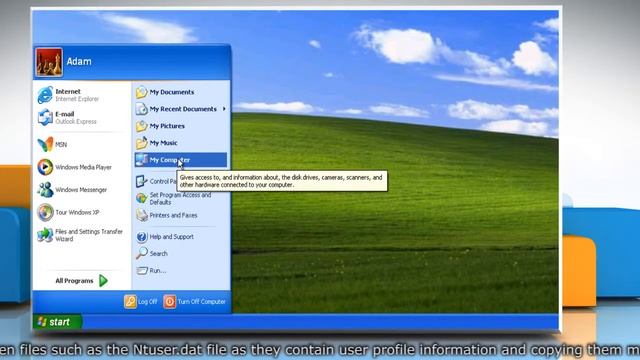Click the Files and Settings Transfer Wizard label
The width and height of the screenshot is (640, 360).
(89, 235)
